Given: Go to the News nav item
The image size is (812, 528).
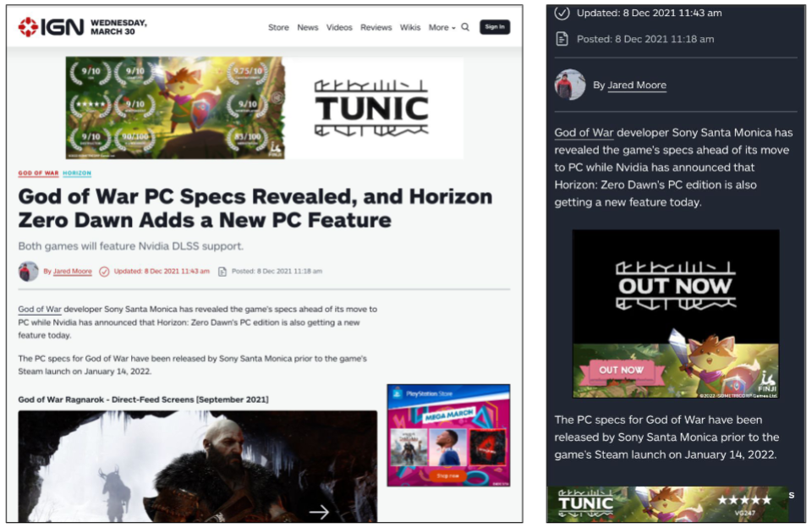Looking at the screenshot, I should point(308,27).
